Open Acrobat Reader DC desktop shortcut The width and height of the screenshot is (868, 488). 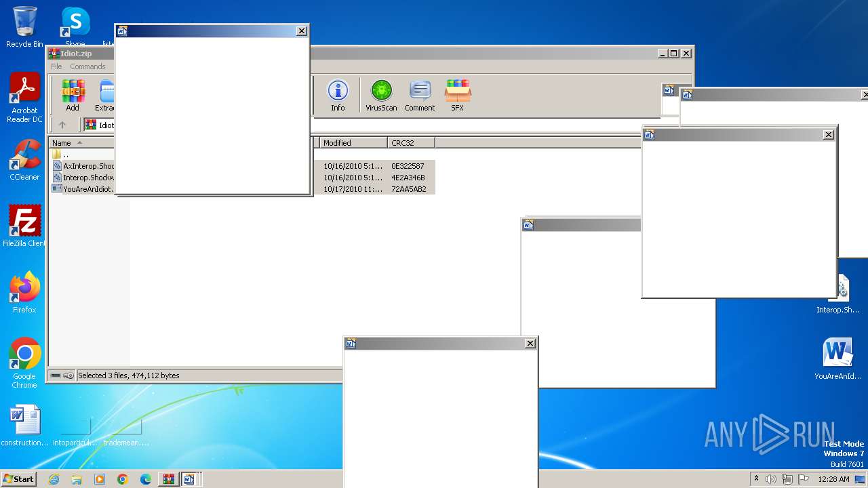[24, 98]
